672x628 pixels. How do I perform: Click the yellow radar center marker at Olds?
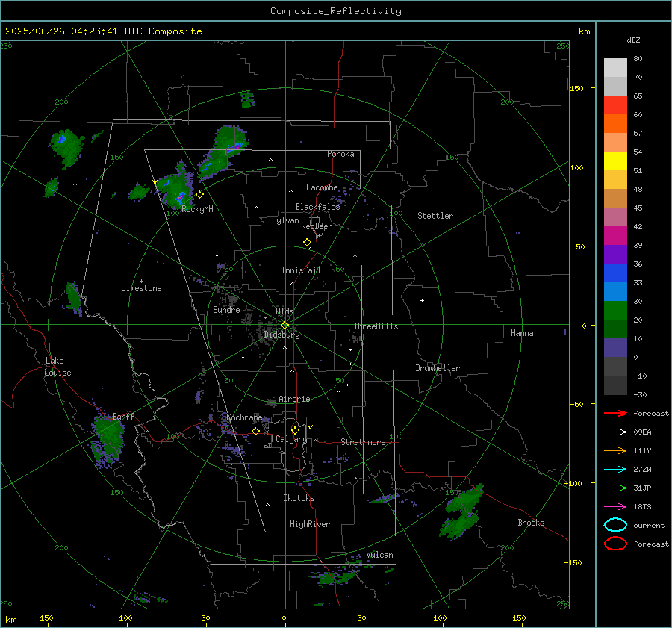tap(284, 326)
